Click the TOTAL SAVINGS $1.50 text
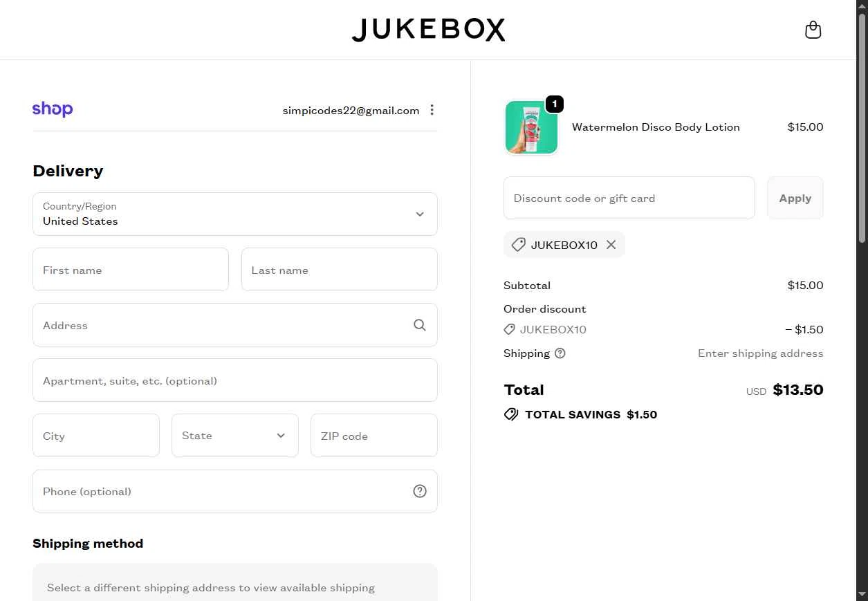The width and height of the screenshot is (868, 601). click(591, 415)
